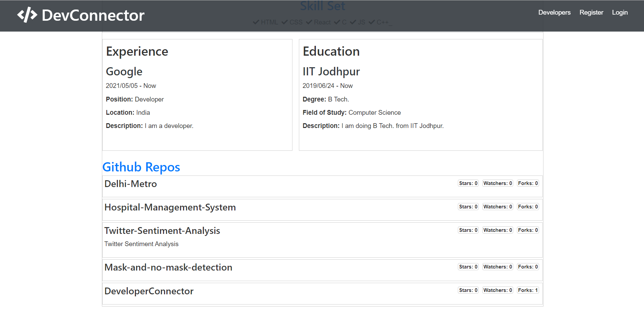The width and height of the screenshot is (644, 314).
Task: Open the Developers navigation link
Action: (554, 13)
